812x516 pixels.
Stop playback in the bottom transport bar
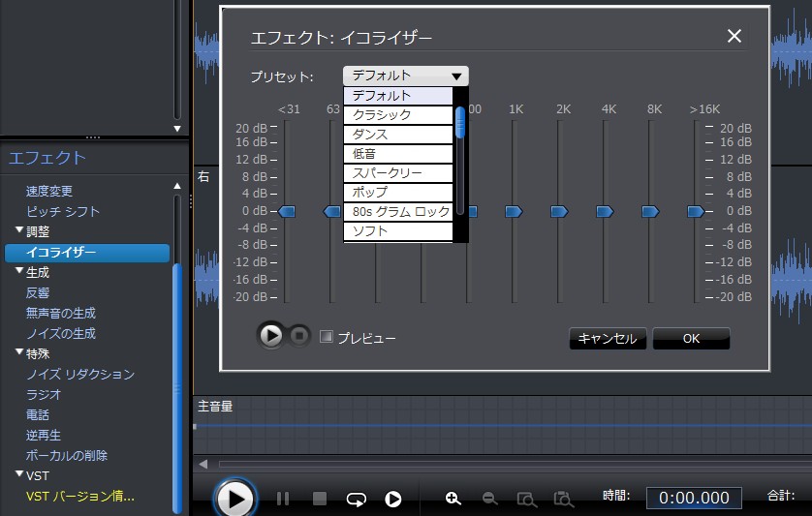pyautogui.click(x=320, y=499)
